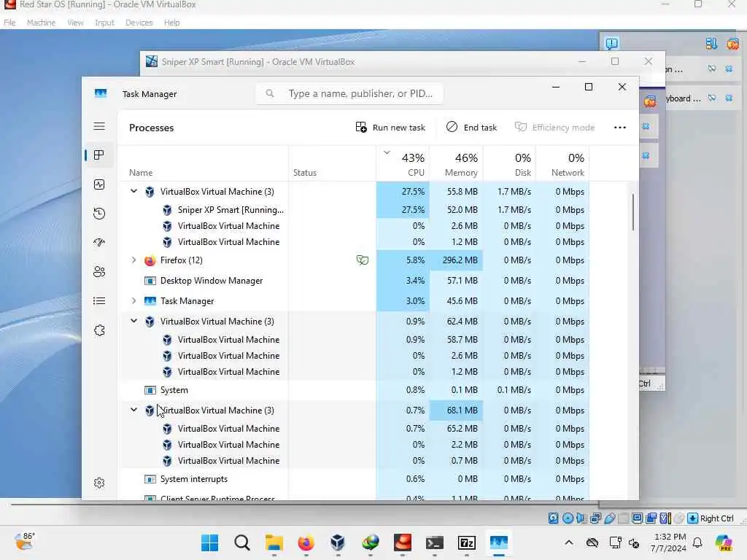Open Machine menu in Red Star OS window
This screenshot has height=560, width=747.
point(41,23)
